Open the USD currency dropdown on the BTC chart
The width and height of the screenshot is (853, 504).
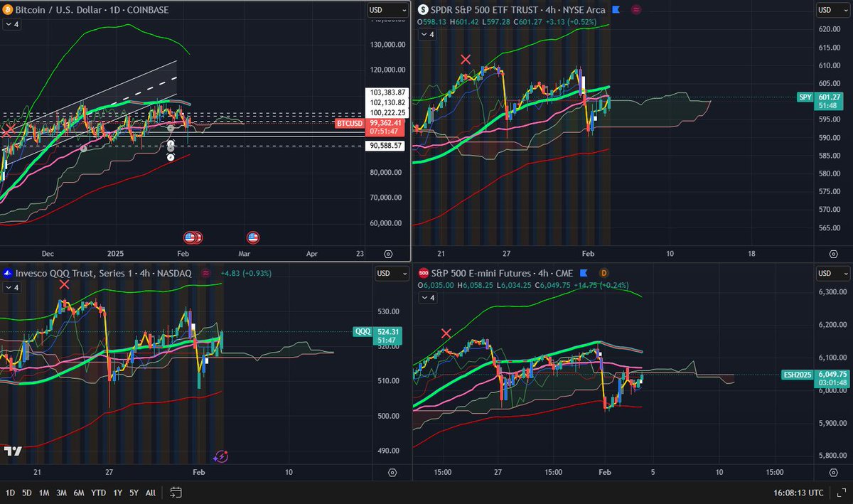[387, 10]
